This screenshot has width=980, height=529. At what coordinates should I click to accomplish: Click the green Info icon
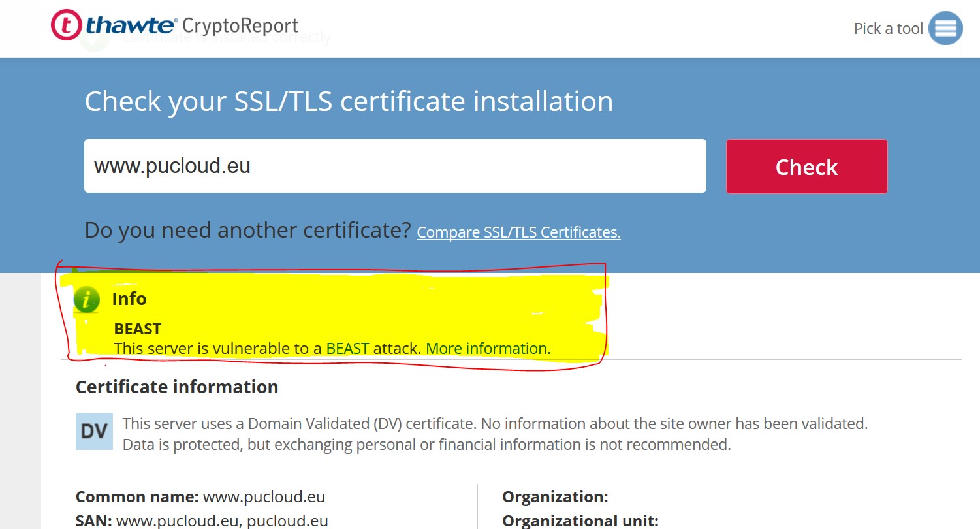pos(87,299)
